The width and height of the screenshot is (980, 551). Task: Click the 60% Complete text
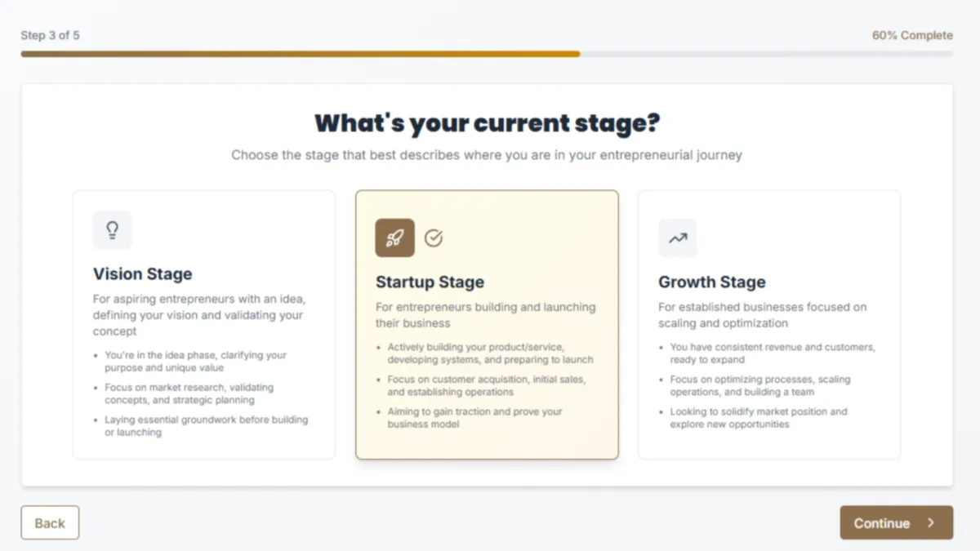pos(911,35)
